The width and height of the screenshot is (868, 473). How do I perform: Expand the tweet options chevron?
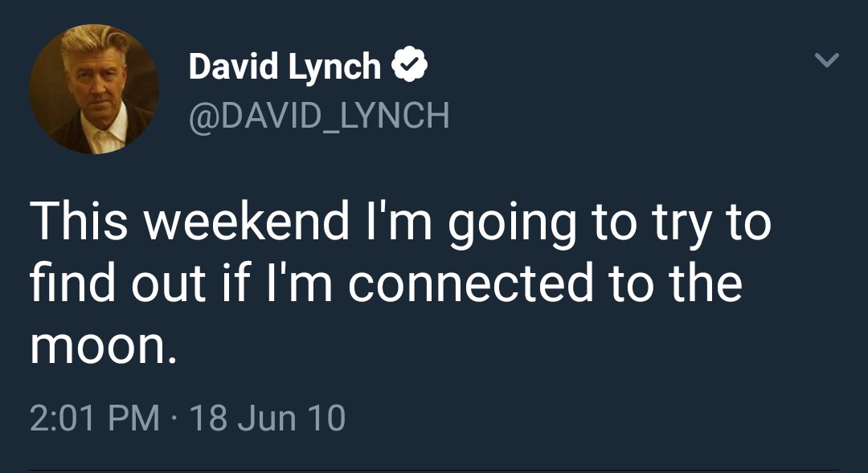coord(827,59)
